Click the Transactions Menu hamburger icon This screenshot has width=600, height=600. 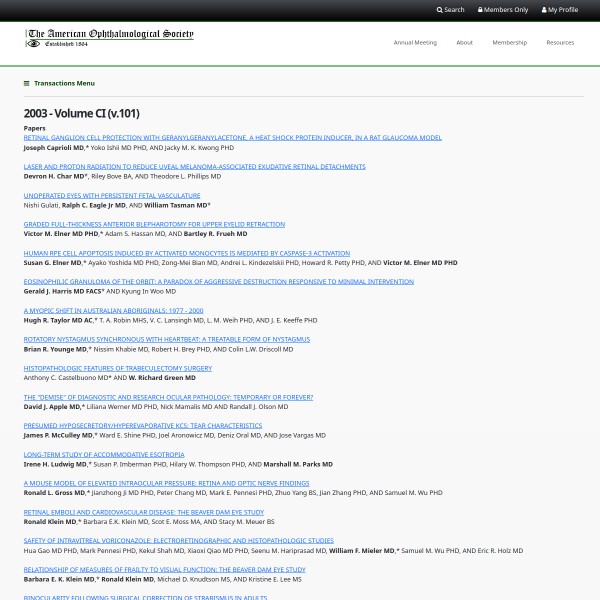27,83
